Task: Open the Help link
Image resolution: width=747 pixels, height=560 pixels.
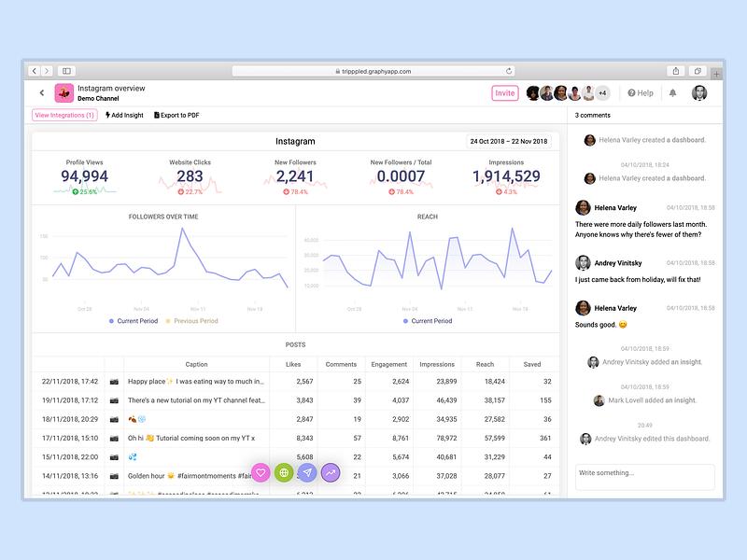Action: [x=641, y=92]
